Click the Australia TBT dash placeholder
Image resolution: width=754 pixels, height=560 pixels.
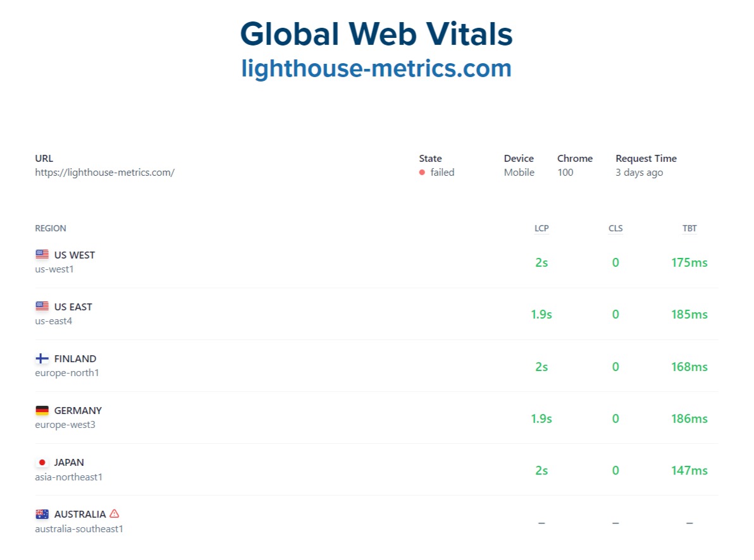tap(689, 523)
